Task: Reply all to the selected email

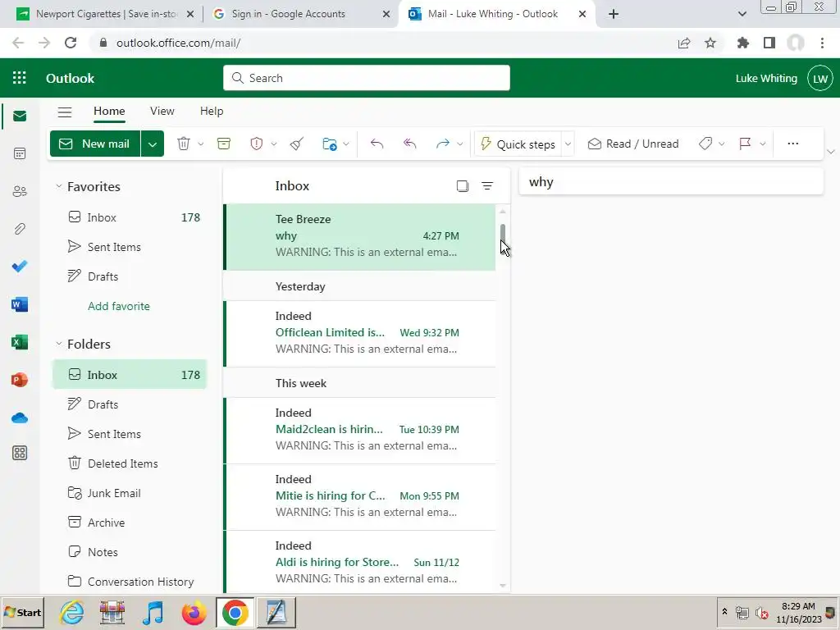Action: [x=410, y=144]
